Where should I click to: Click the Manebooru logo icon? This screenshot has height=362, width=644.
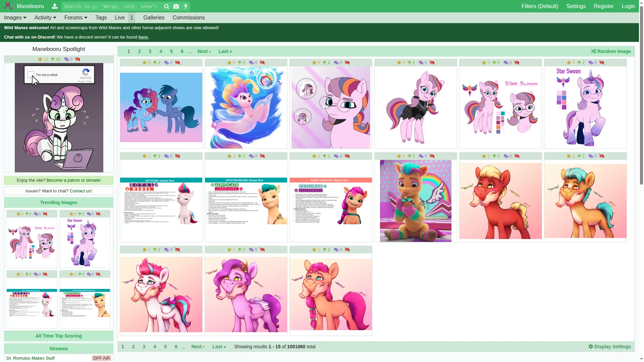(9, 6)
